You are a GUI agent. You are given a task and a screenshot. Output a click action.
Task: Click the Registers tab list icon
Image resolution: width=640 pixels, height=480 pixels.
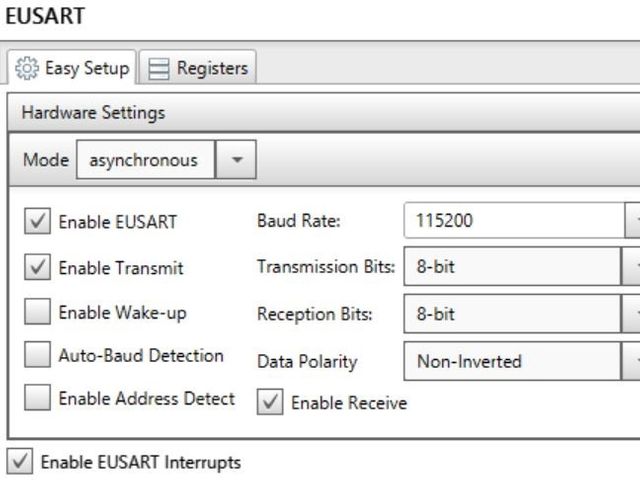[x=158, y=68]
